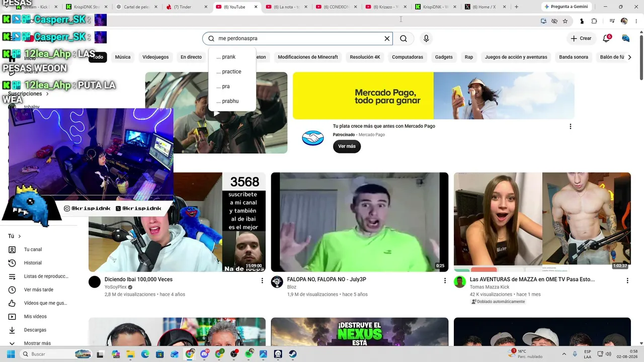Open Descargas in the sidebar

tap(40, 330)
